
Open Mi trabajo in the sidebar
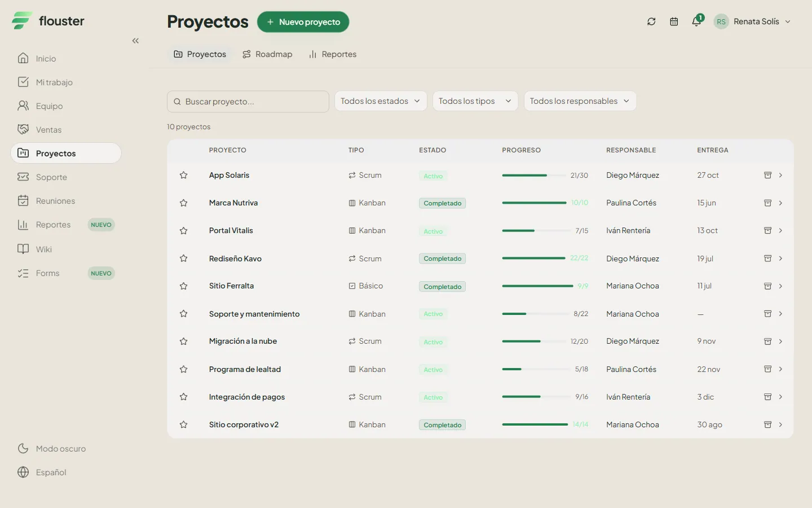pos(66,82)
